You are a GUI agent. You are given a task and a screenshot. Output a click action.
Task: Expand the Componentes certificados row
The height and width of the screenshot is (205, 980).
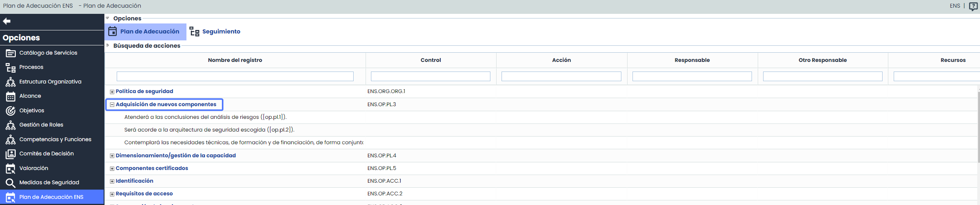pyautogui.click(x=112, y=169)
